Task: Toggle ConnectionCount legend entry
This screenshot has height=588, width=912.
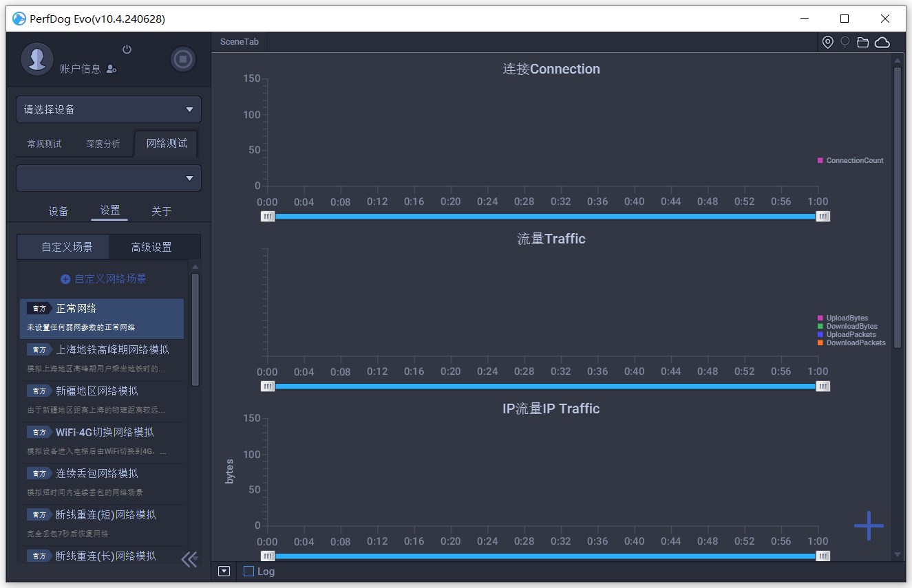Action: point(851,160)
